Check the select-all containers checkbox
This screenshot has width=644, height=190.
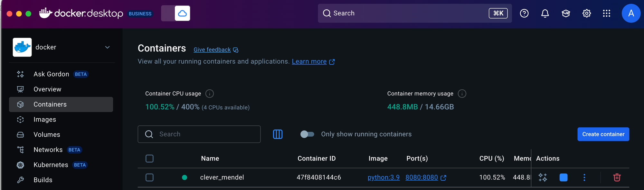click(149, 158)
